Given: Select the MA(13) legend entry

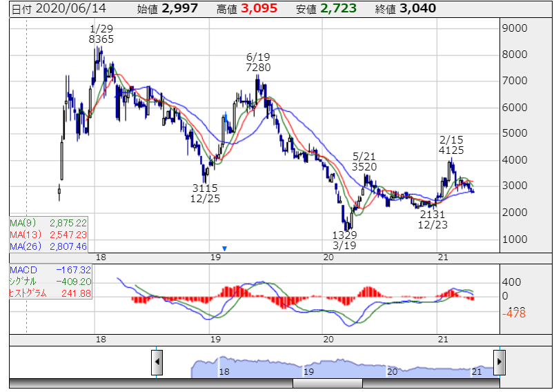Looking at the screenshot, I should tap(48, 235).
